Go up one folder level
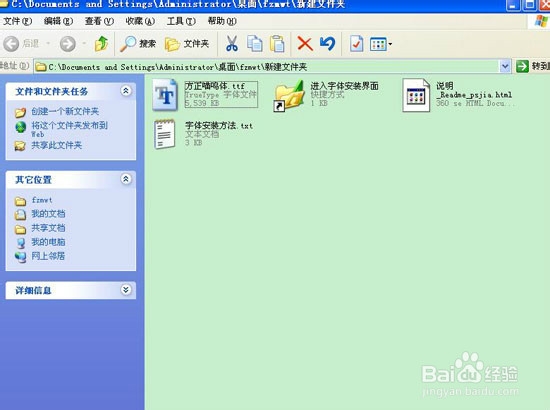550x410 pixels. (x=102, y=43)
